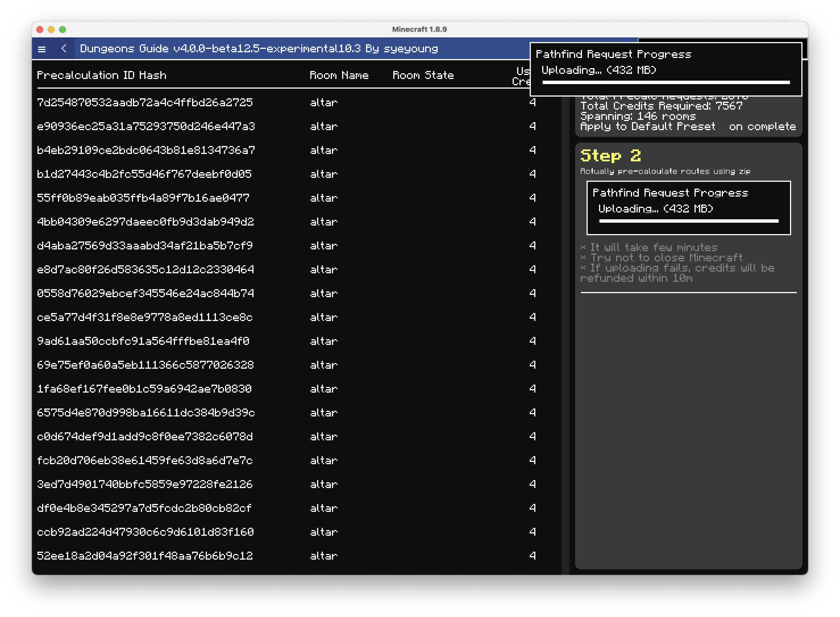
Task: Select hash row starting with ce5a77d4
Action: (145, 318)
